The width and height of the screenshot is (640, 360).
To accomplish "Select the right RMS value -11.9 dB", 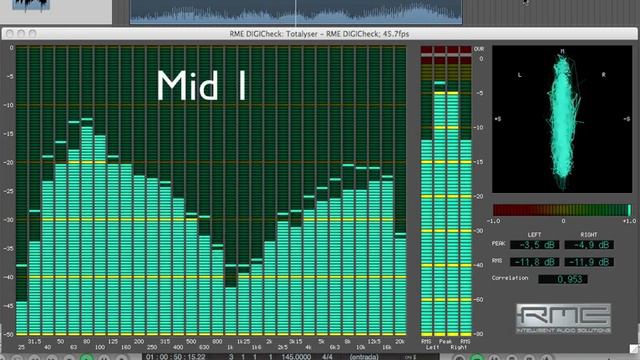I will (589, 262).
